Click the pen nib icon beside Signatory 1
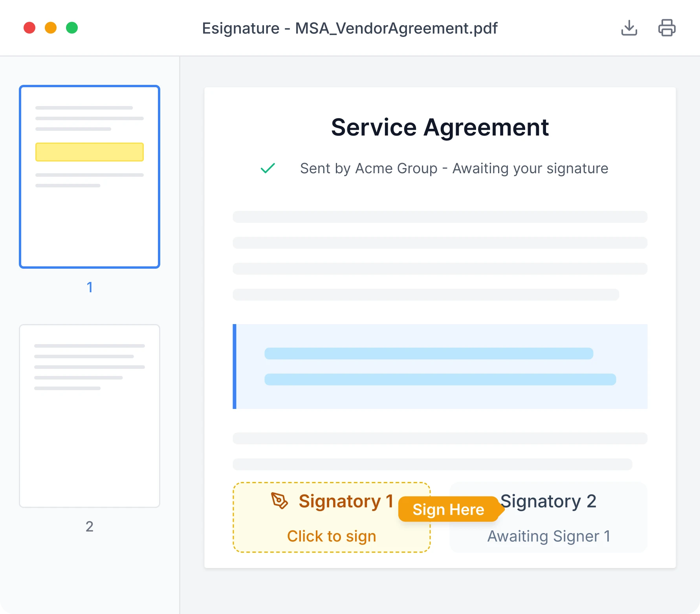 click(x=280, y=501)
